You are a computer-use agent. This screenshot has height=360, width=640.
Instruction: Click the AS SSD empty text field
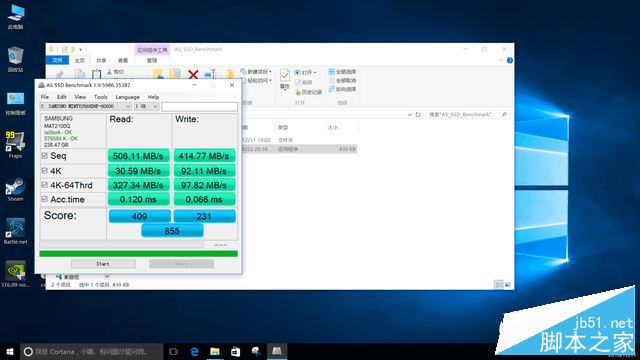point(200,107)
